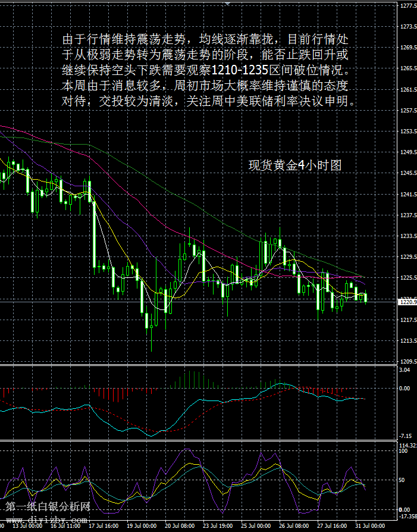The width and height of the screenshot is (417, 532).
Task: Click the stochastic scale level 50
Action: pos(402,480)
